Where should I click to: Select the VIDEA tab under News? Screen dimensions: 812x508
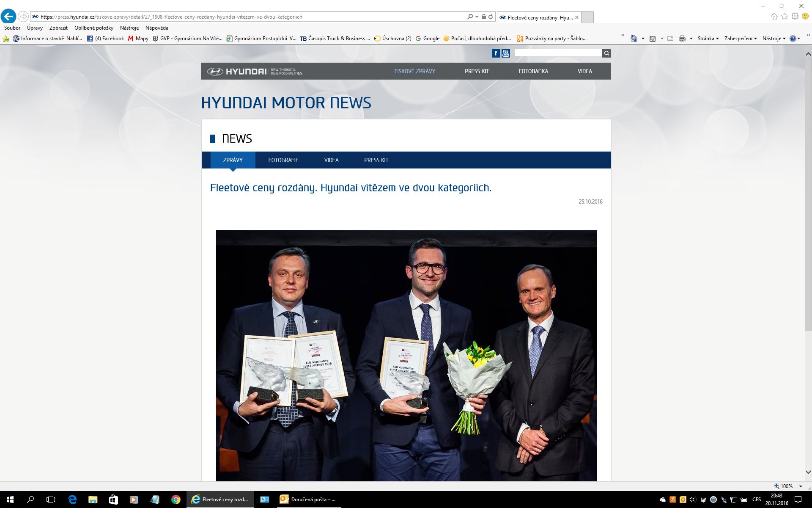331,160
